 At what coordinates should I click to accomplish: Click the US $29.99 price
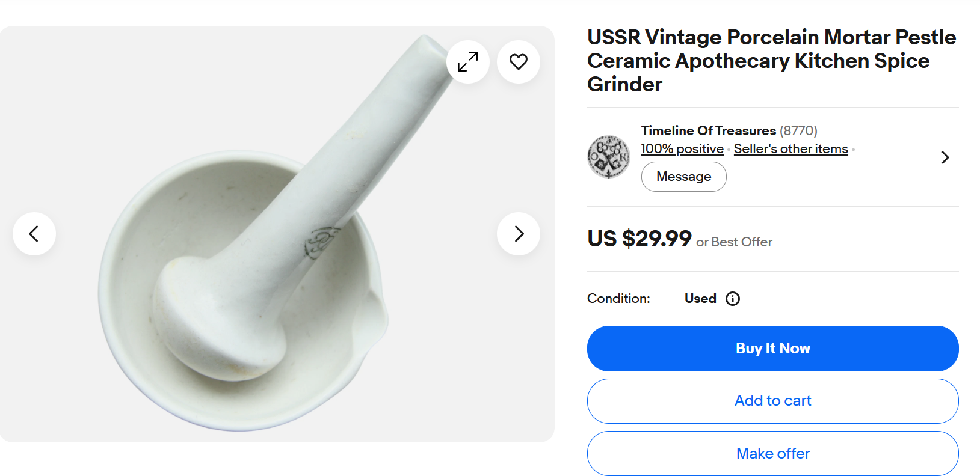point(639,239)
